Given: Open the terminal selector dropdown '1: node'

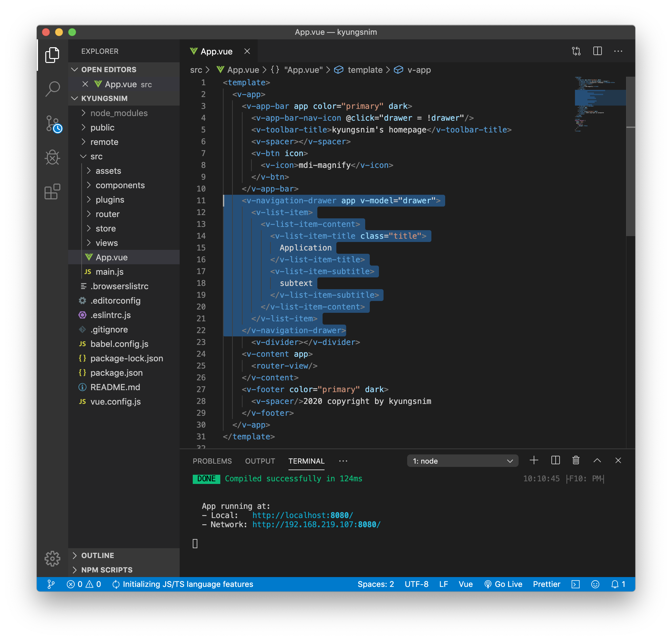Looking at the screenshot, I should click(x=462, y=461).
